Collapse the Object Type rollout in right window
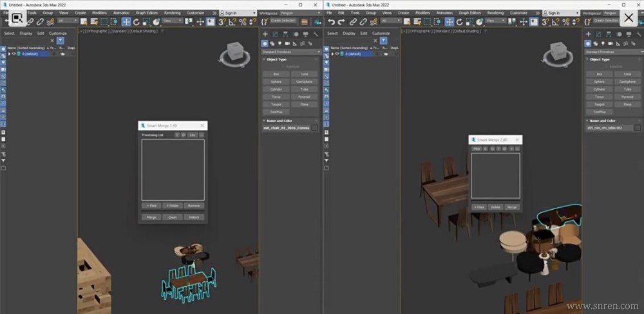Viewport: 644px width, 314px height. pos(599,59)
